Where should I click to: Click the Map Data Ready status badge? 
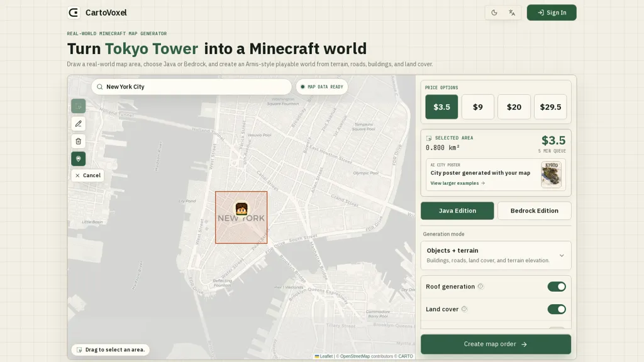point(322,87)
